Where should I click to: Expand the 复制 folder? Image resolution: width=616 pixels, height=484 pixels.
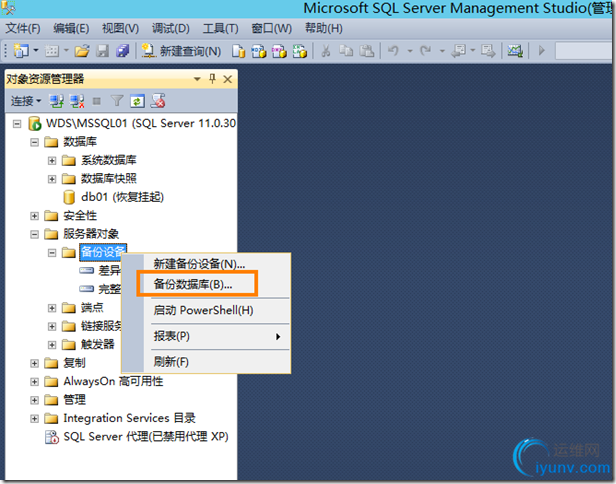pyautogui.click(x=35, y=363)
